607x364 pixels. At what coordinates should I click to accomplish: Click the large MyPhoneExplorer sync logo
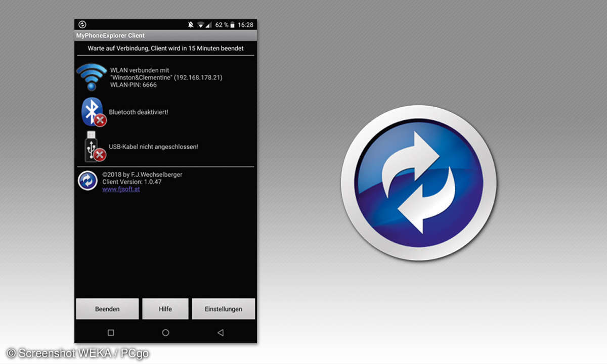418,184
